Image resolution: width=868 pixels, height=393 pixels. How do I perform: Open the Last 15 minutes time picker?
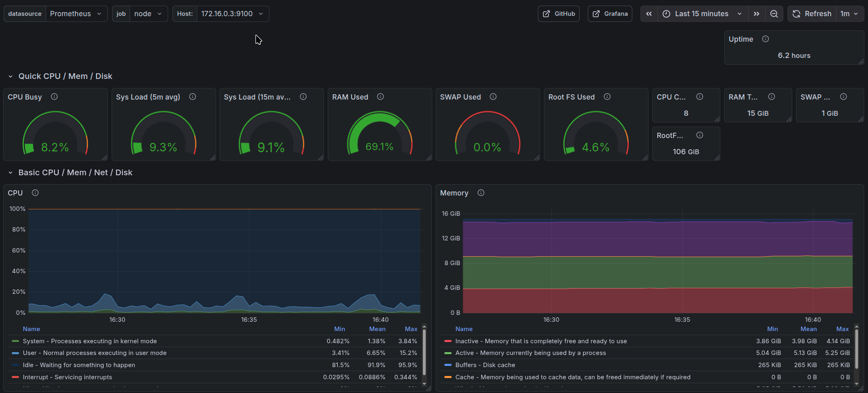tap(702, 14)
